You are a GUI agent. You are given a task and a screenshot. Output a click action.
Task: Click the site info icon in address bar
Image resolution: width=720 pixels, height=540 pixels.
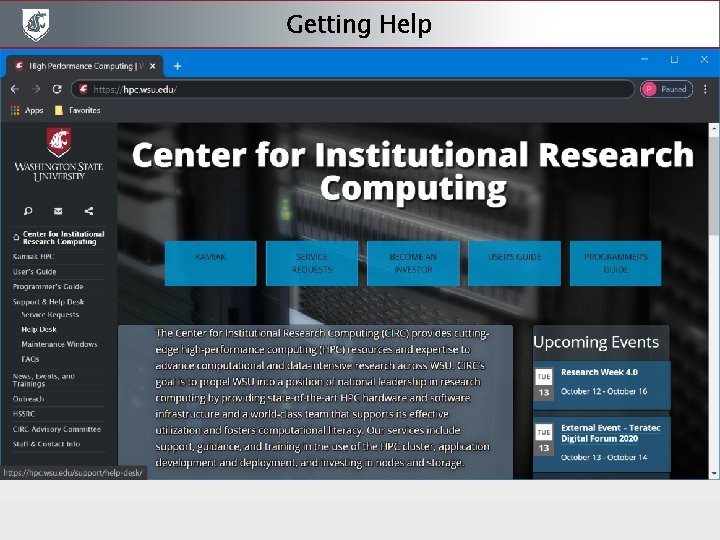(83, 89)
